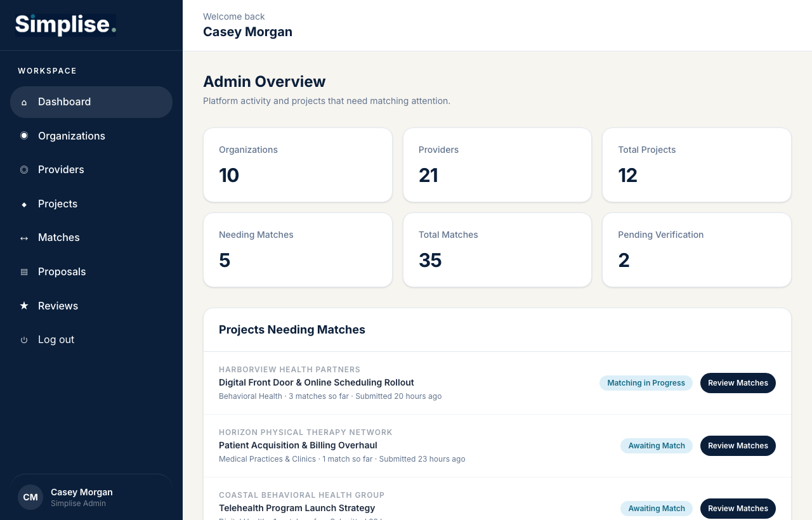Click the platform activity description text
812x520 pixels.
coord(327,101)
